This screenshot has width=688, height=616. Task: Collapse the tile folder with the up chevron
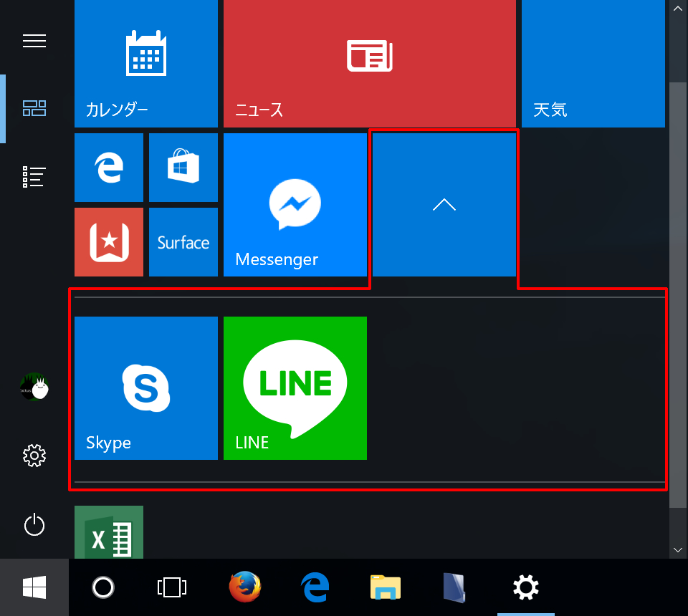[444, 205]
